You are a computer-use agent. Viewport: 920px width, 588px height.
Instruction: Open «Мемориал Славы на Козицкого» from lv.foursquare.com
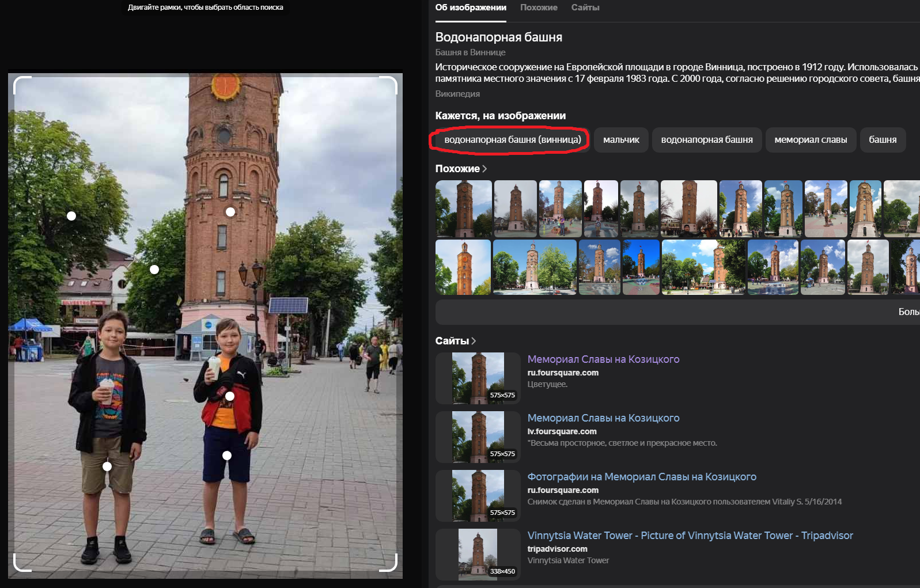point(603,418)
